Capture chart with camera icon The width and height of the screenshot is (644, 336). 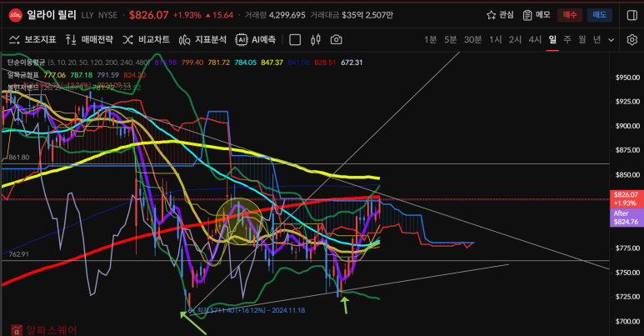pyautogui.click(x=336, y=40)
